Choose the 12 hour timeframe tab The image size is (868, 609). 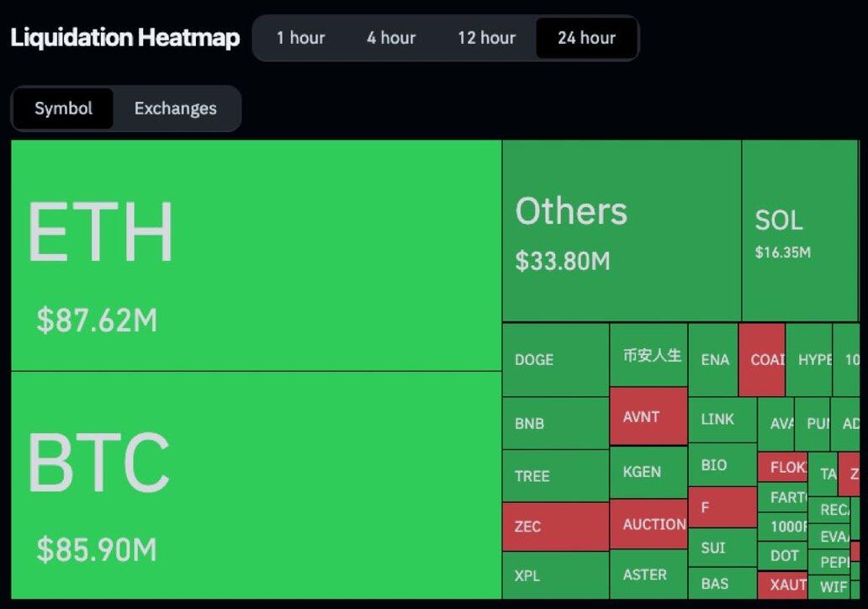486,38
